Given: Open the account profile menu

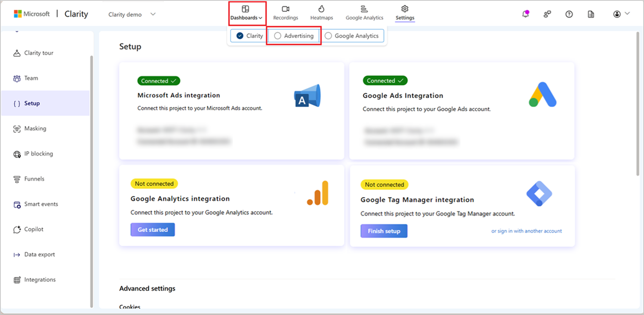Looking at the screenshot, I should pos(621,14).
